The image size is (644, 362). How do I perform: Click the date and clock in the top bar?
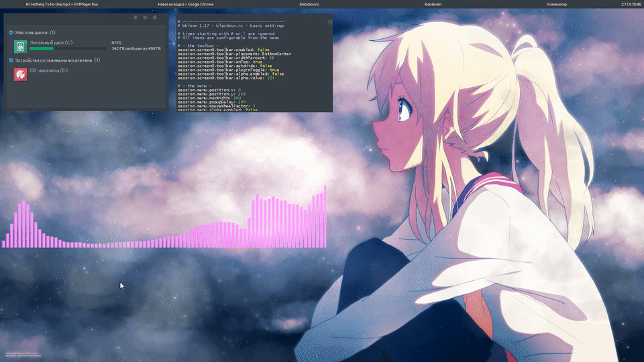pos(631,4)
